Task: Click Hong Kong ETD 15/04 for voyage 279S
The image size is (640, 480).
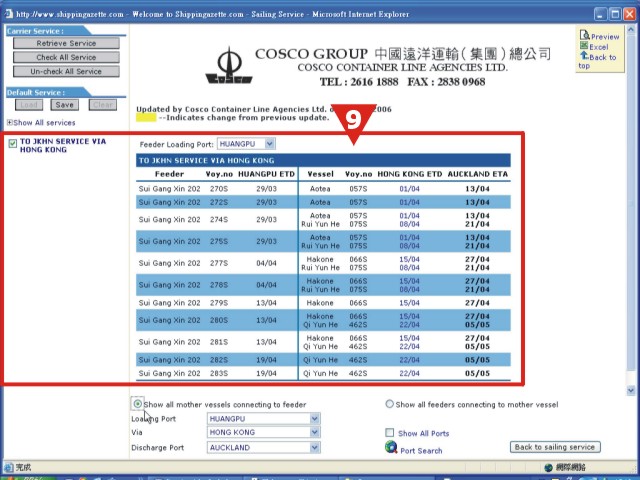Action: point(409,303)
